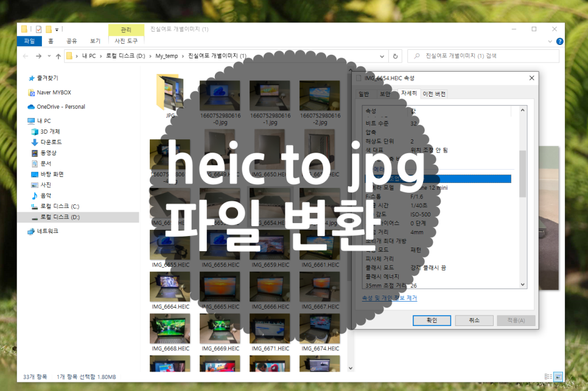
Task: Refresh the current folder view
Action: (x=395, y=56)
